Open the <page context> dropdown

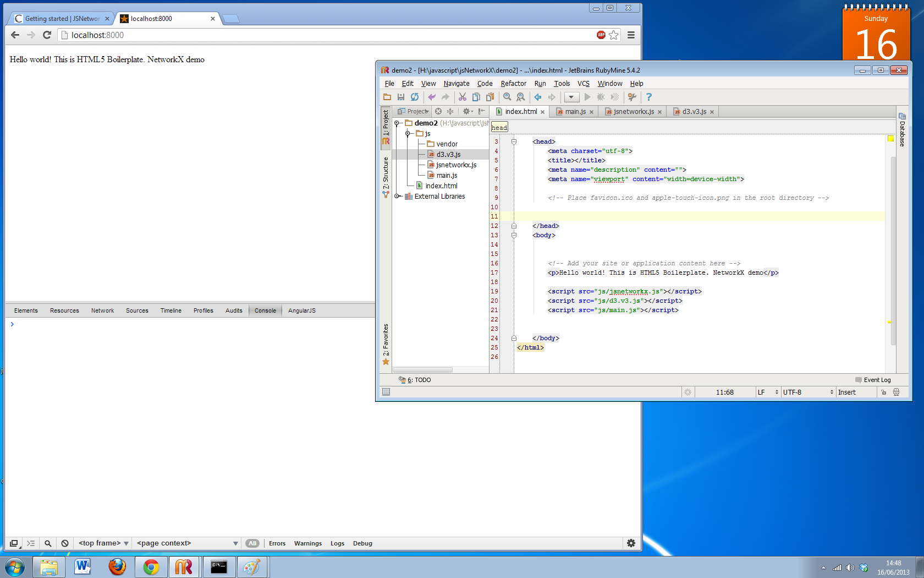pyautogui.click(x=187, y=543)
